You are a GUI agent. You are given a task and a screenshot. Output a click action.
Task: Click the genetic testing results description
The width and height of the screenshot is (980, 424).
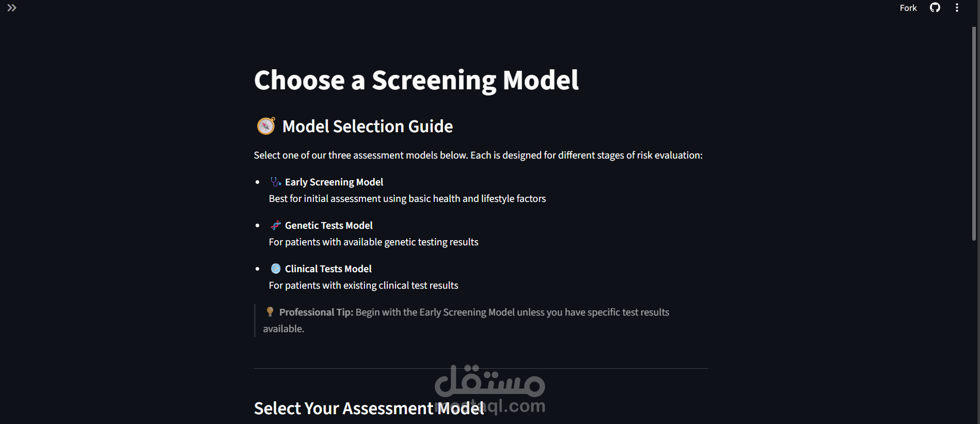373,242
